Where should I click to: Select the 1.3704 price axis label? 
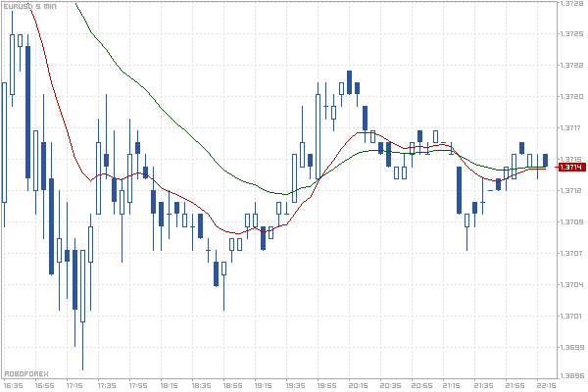(572, 285)
